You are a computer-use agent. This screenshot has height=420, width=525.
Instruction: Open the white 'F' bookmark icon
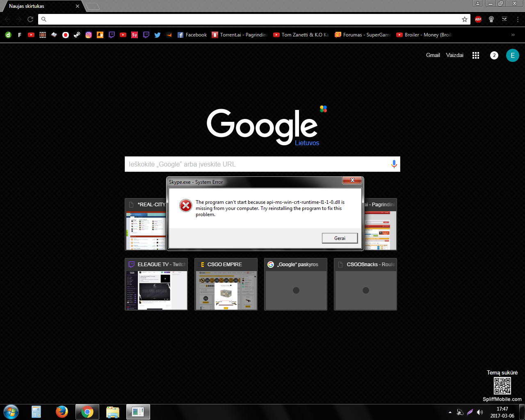point(20,35)
